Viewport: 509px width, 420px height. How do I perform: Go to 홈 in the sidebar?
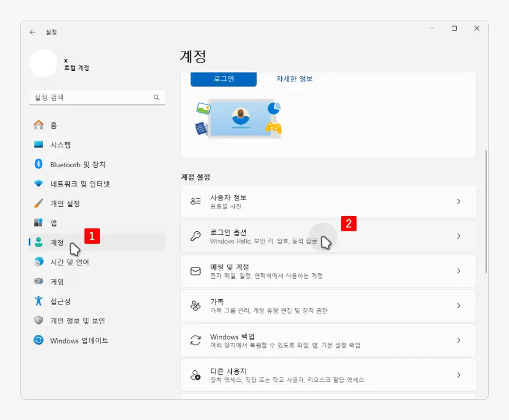[x=97, y=125]
